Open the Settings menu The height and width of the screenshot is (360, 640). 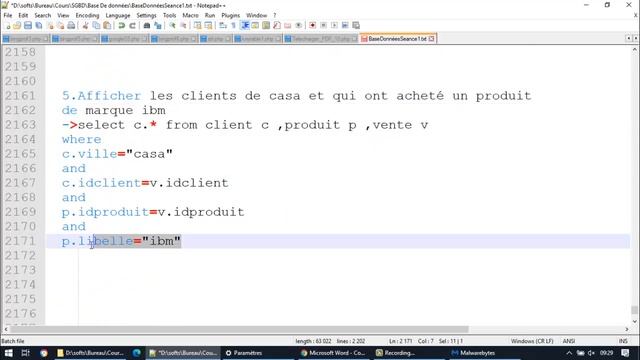[x=147, y=15]
